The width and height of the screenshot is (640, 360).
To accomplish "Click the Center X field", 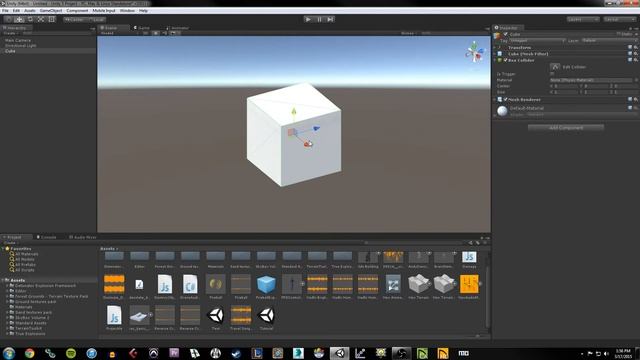I will 564,86.
